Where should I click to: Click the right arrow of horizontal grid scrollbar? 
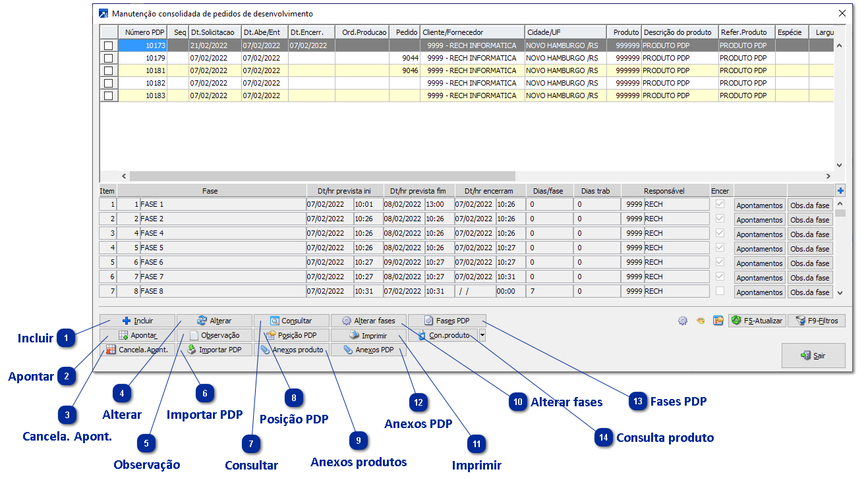click(828, 176)
